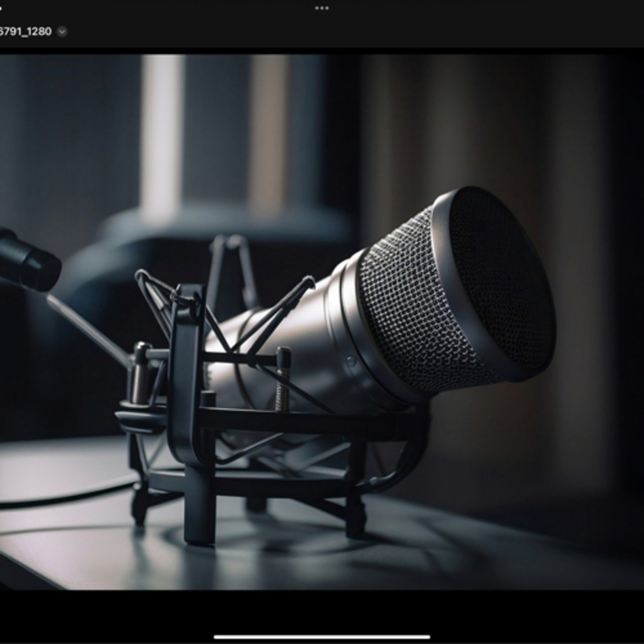Tap the home indicator bar at the bottom
This screenshot has height=644, width=644.
322,637
